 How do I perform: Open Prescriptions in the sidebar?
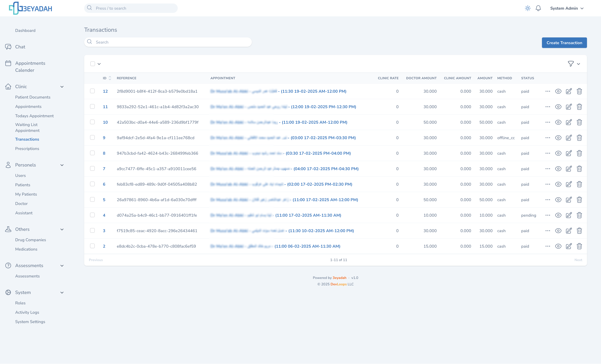click(27, 149)
